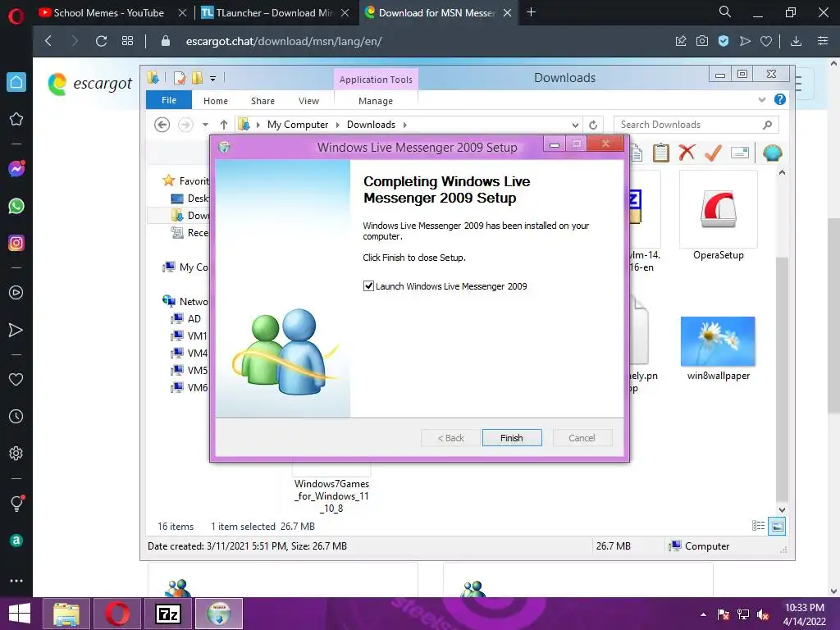The height and width of the screenshot is (630, 840).
Task: Open the Manage ribbon tab
Action: (x=376, y=101)
